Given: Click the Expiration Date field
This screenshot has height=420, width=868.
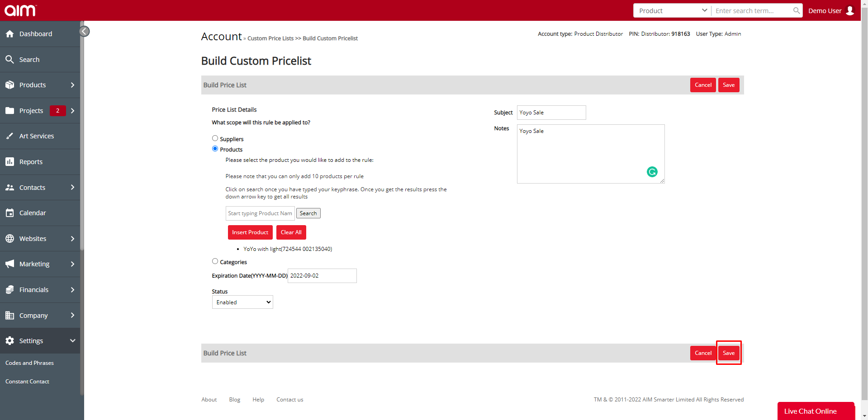Looking at the screenshot, I should [322, 276].
